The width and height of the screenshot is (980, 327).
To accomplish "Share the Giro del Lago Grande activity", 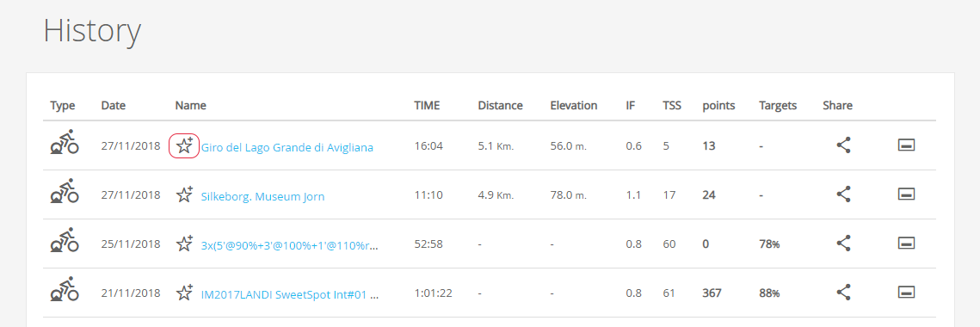I will tap(844, 145).
